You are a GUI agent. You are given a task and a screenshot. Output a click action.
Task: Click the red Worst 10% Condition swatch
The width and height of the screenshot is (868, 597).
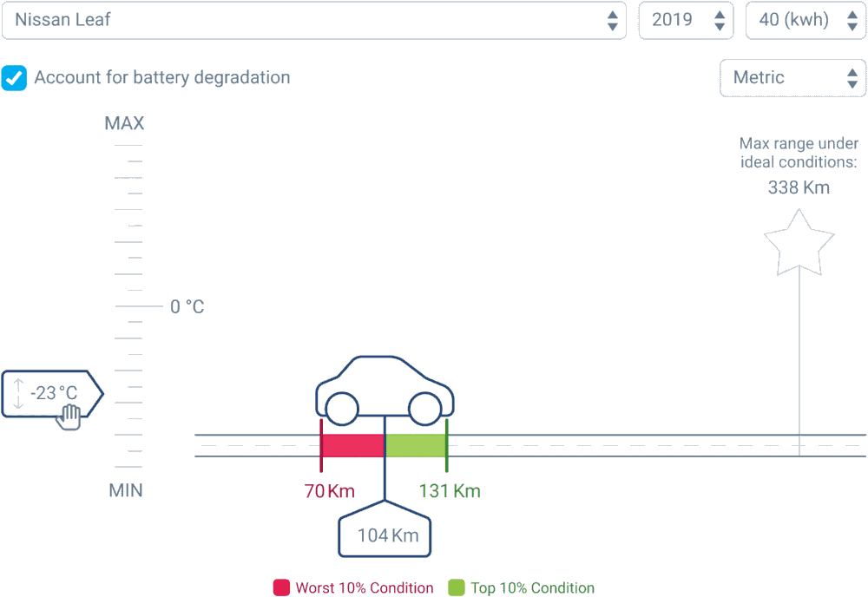pyautogui.click(x=280, y=587)
